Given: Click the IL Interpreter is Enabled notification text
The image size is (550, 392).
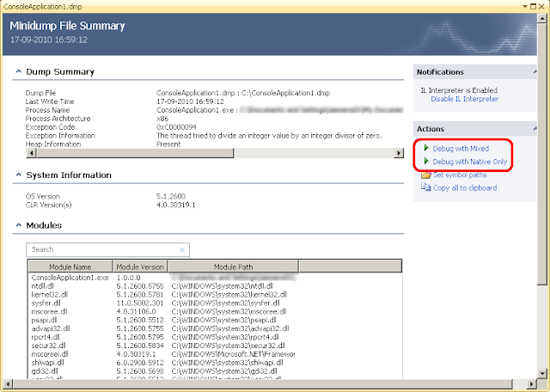Looking at the screenshot, I should pyautogui.click(x=459, y=90).
